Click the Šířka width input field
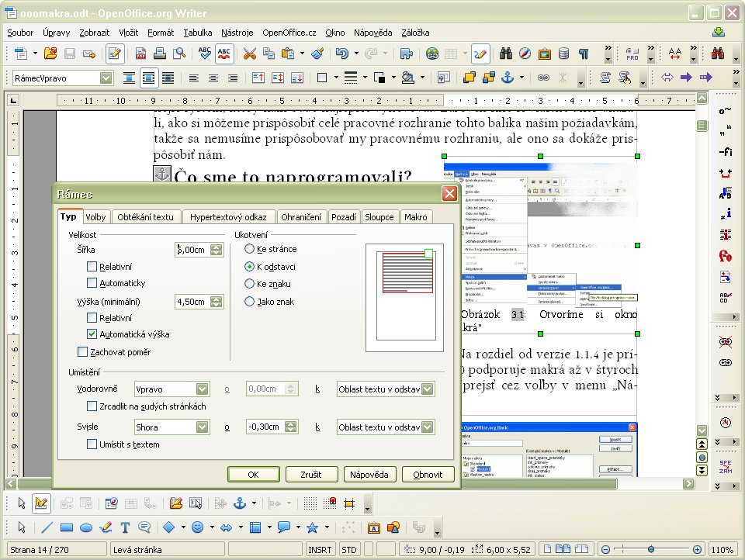The width and height of the screenshot is (745, 560). click(x=192, y=250)
